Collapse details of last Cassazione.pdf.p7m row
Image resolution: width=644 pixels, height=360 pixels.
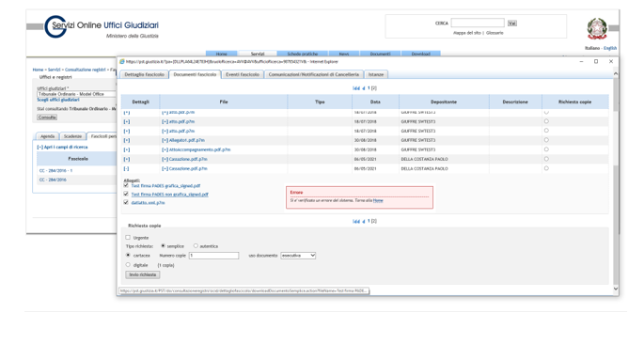(x=127, y=168)
